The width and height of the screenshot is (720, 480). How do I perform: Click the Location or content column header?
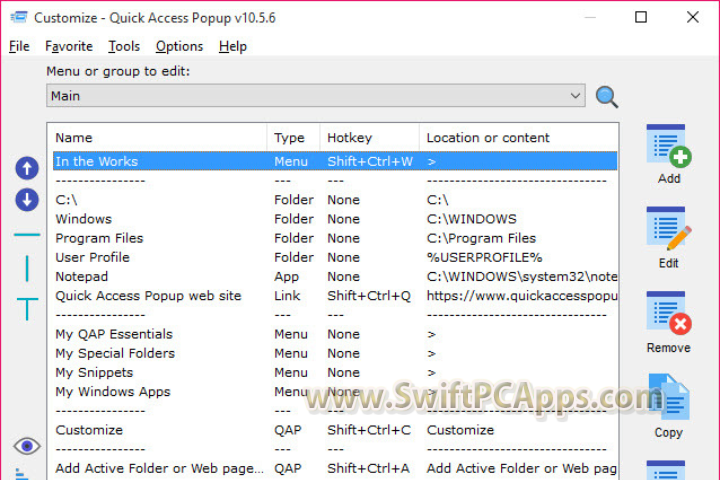pyautogui.click(x=518, y=137)
